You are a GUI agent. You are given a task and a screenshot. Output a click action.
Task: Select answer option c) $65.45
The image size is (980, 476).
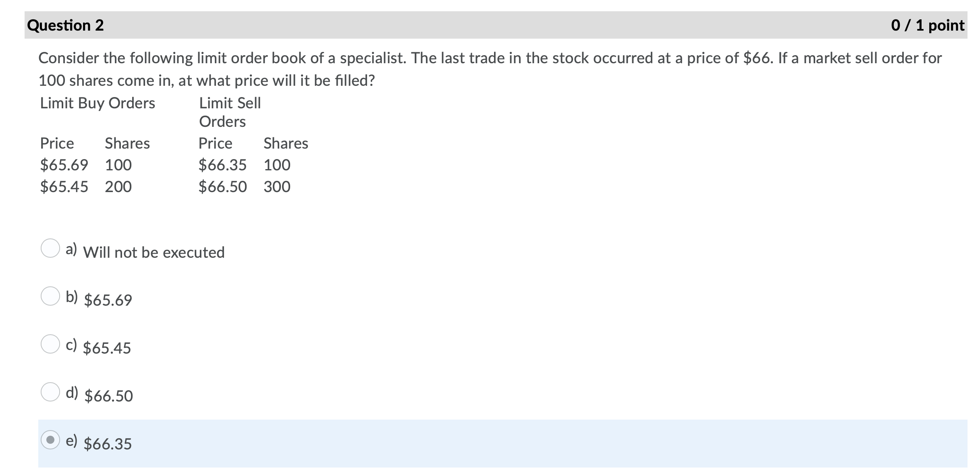[51, 345]
